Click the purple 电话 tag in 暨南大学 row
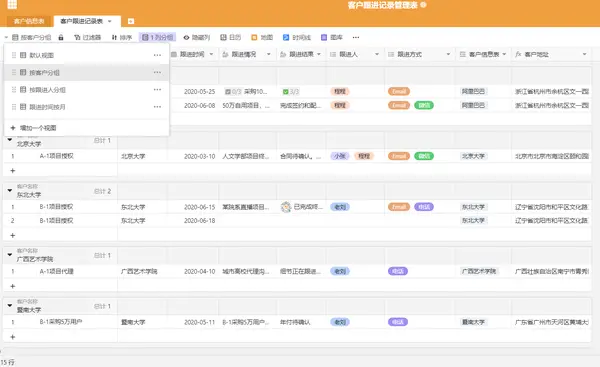The width and height of the screenshot is (600, 367). pyautogui.click(x=398, y=322)
